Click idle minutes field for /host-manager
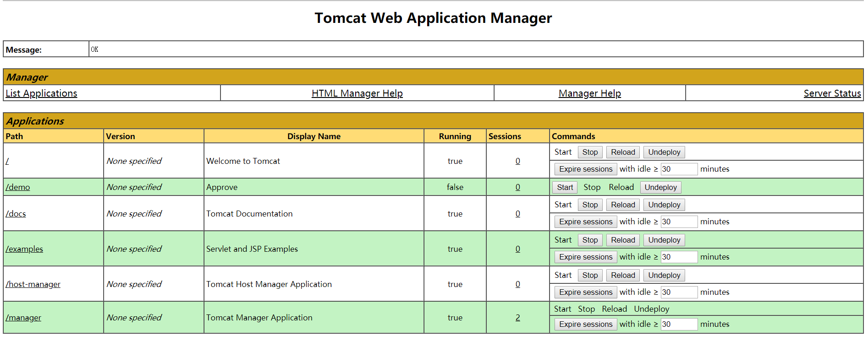Screen dimensions: 868x341 point(679,292)
